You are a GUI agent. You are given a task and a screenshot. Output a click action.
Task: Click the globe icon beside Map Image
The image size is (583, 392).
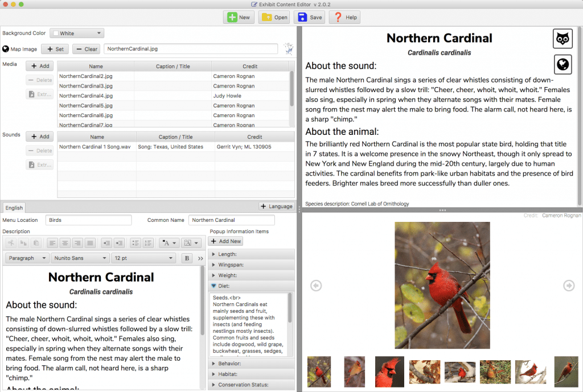pyautogui.click(x=6, y=49)
